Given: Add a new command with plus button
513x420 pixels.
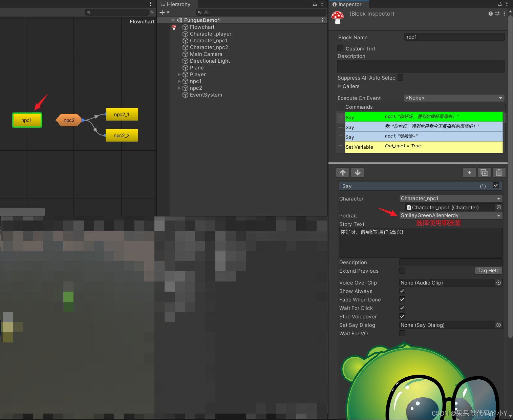Looking at the screenshot, I should point(469,172).
